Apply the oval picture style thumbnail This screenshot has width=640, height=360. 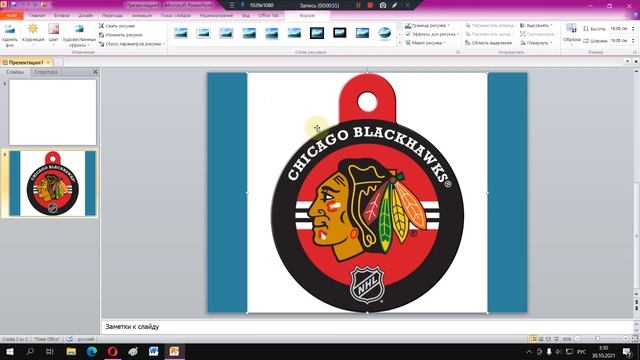[384, 33]
